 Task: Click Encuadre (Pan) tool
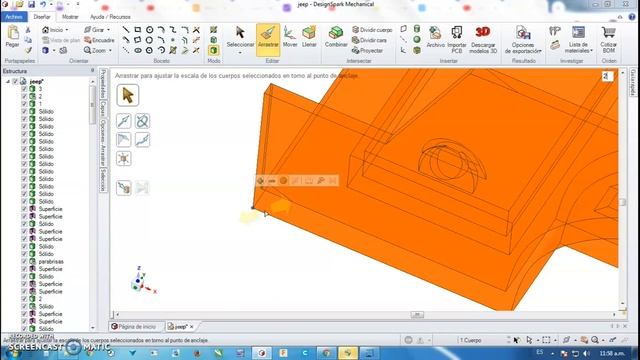pyautogui.click(x=99, y=40)
